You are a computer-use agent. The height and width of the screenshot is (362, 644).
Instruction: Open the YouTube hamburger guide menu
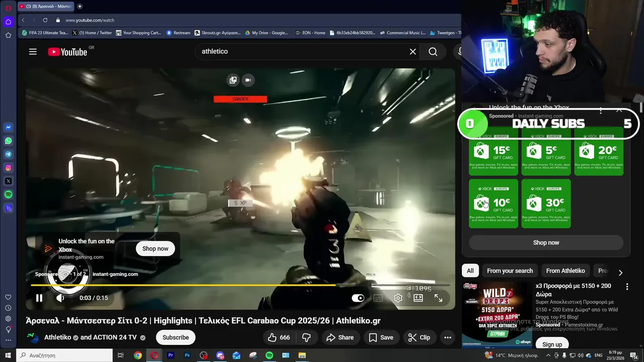tap(33, 51)
